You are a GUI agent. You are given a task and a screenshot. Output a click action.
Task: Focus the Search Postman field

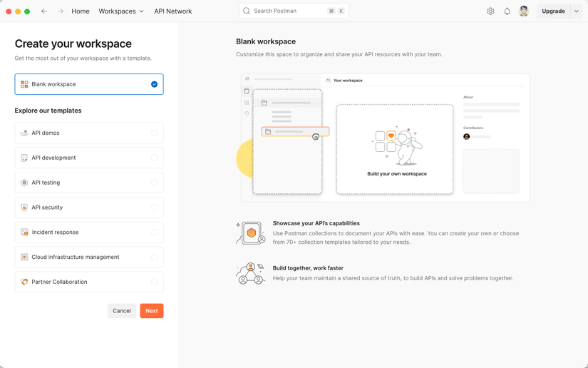click(294, 11)
